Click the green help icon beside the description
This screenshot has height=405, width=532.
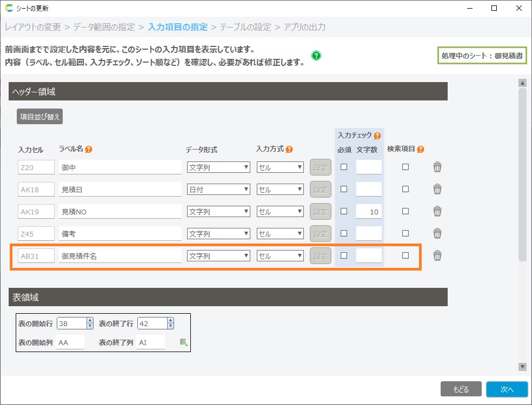pos(316,56)
